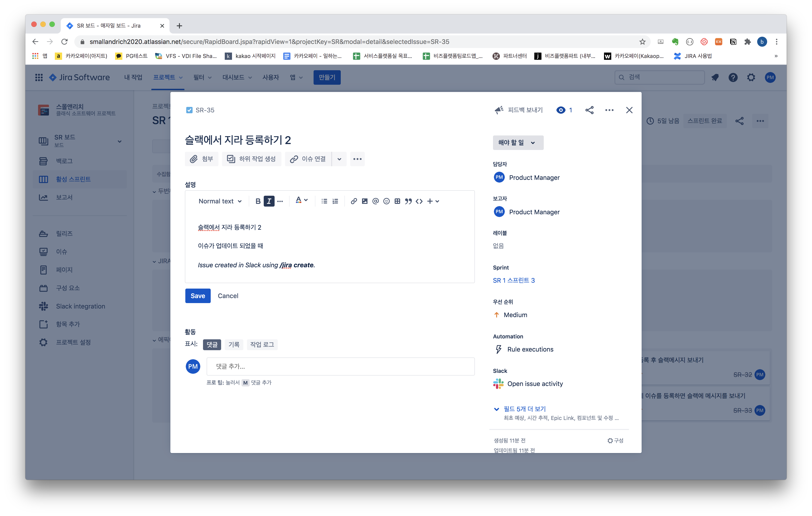Select the numbered list icon
This screenshot has width=812, height=516.
pos(335,201)
